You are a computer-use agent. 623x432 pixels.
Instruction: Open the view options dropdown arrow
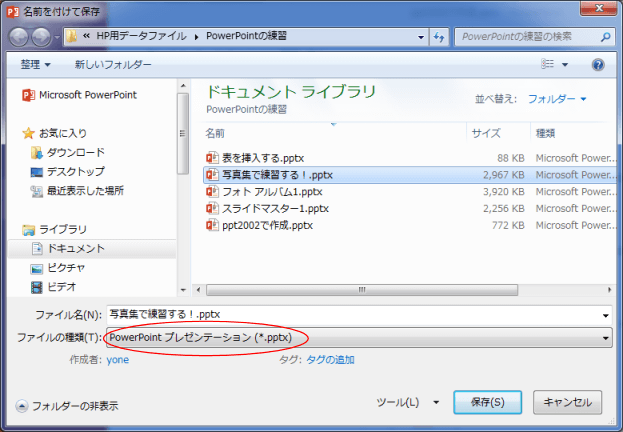[x=565, y=65]
